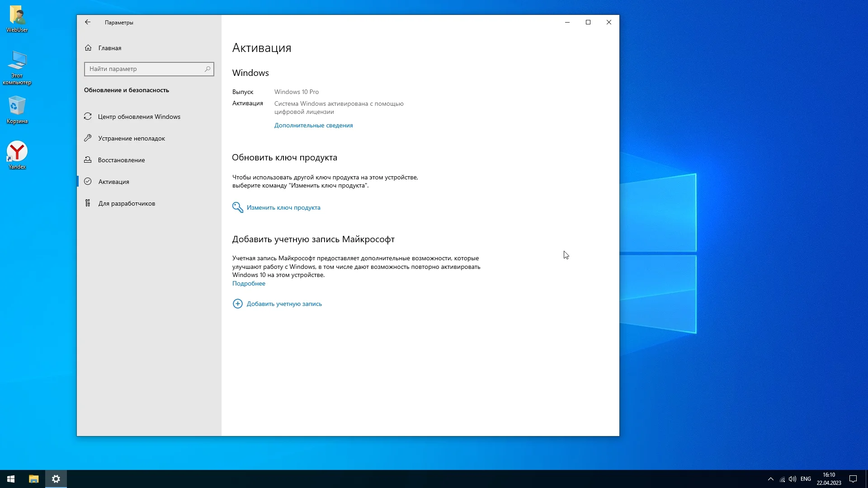The image size is (868, 488).
Task: Click Добавить учетную запись button
Action: [x=284, y=304]
